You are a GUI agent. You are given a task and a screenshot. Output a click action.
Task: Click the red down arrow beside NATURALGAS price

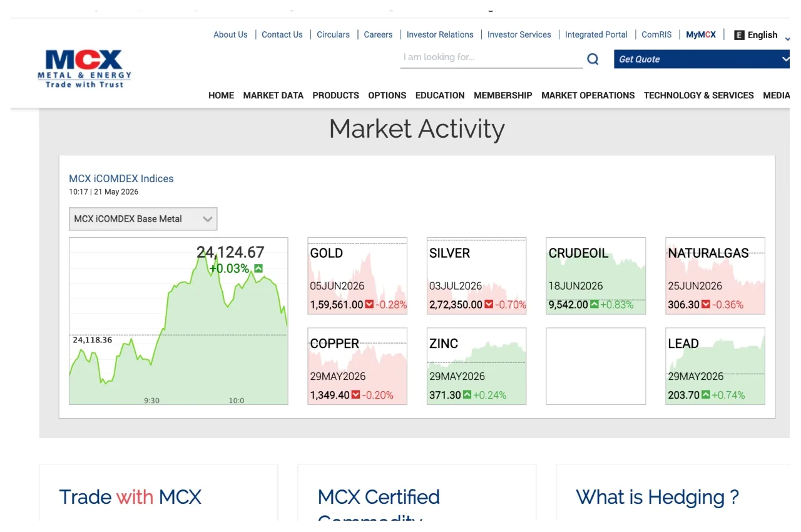pos(706,305)
